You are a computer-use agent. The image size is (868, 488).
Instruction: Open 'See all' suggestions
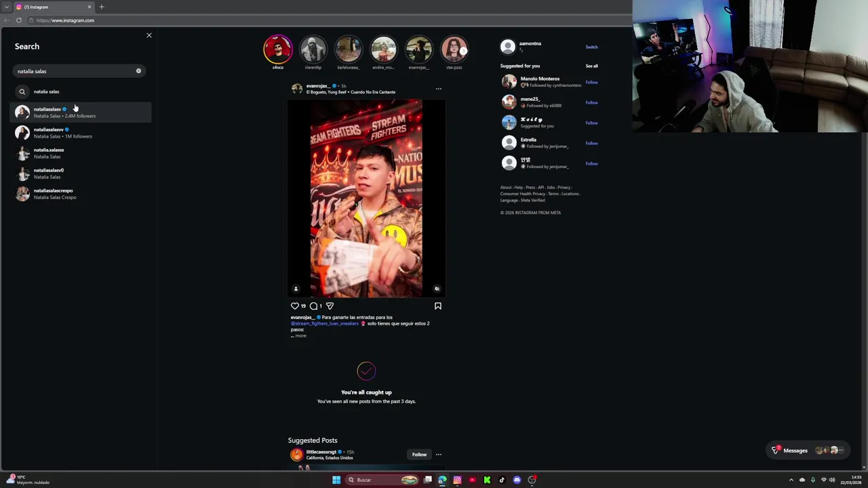tap(591, 66)
